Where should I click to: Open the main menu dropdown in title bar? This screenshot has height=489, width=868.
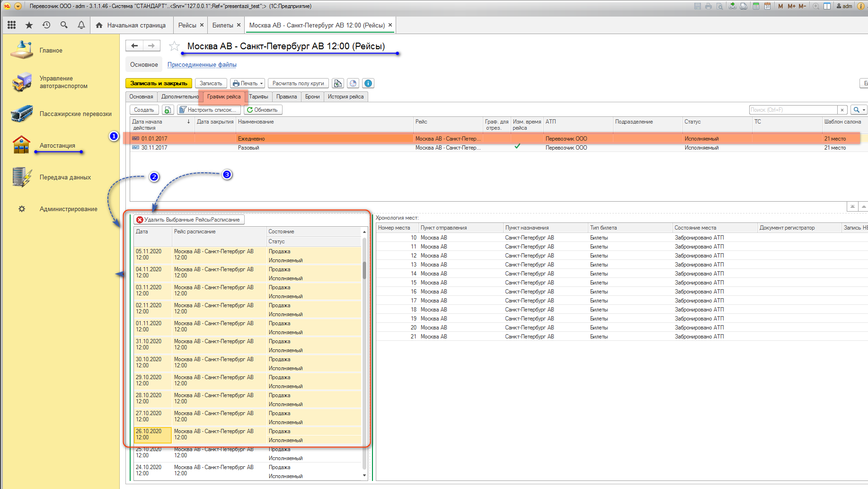[x=18, y=6]
